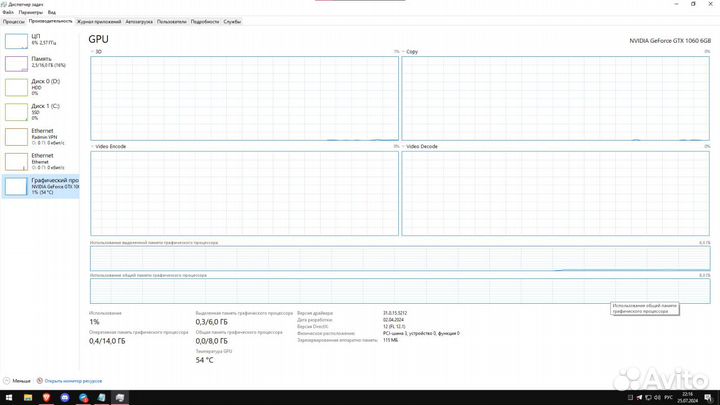
Task: Click the PCI-шина 3 location value
Action: [x=421, y=333]
